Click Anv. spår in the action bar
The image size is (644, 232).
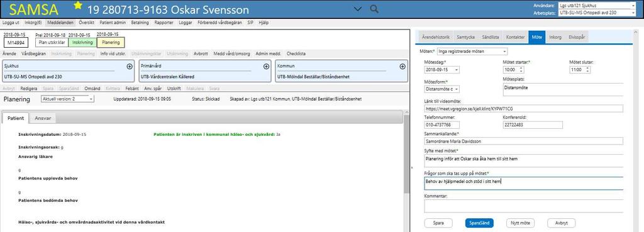[x=153, y=88]
